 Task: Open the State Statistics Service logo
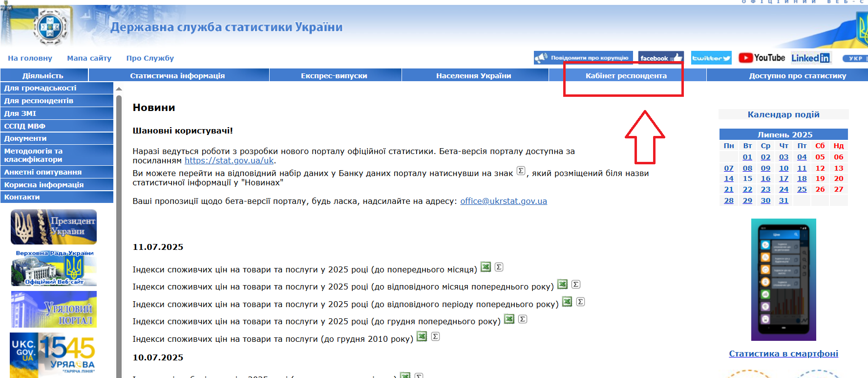point(49,26)
